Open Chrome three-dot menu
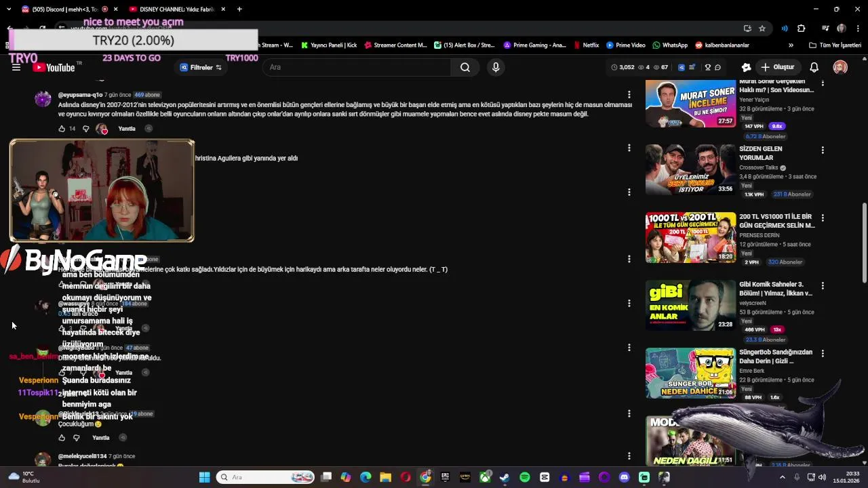 click(x=858, y=28)
